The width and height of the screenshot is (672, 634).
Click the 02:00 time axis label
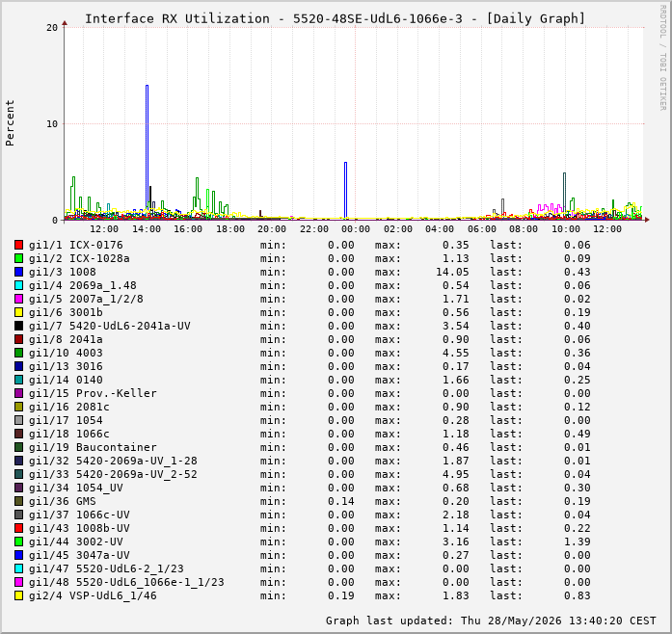tap(398, 229)
